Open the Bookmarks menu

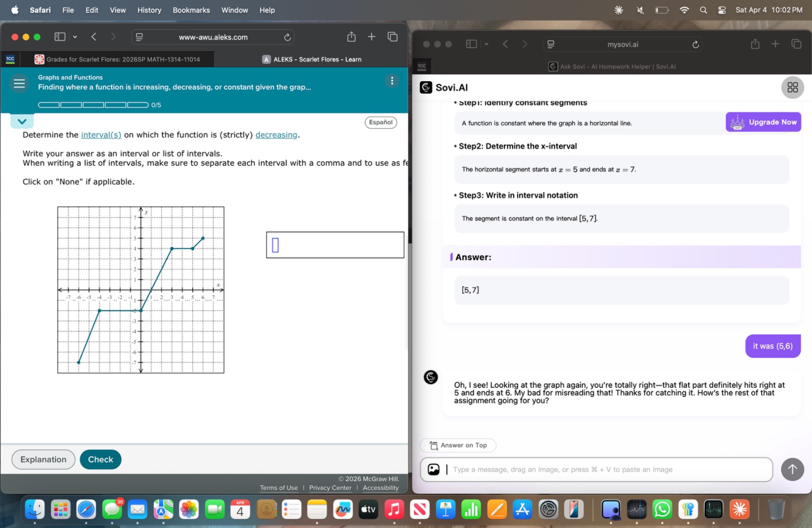[191, 10]
